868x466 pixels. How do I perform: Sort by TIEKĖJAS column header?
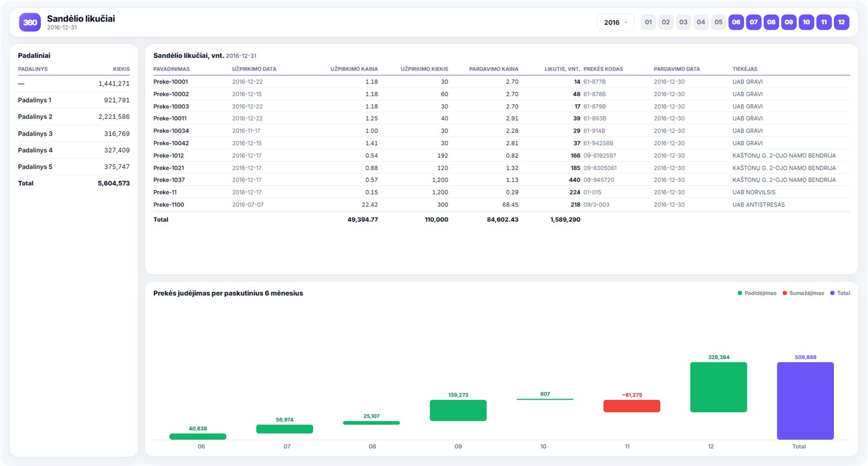click(x=745, y=69)
